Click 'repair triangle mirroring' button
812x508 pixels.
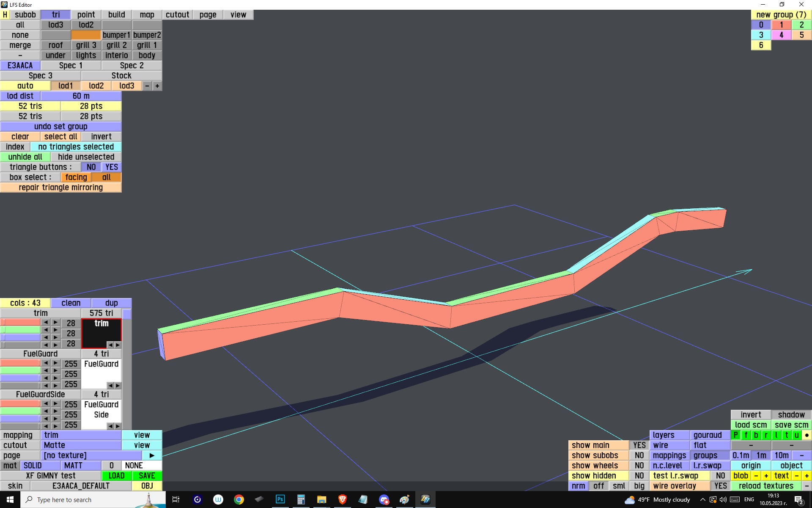click(x=61, y=188)
